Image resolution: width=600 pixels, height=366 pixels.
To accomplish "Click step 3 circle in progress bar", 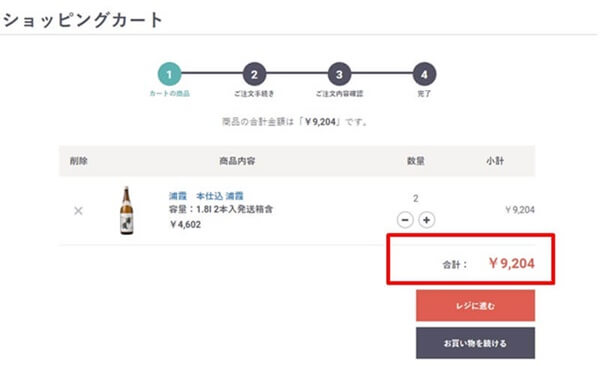I will (x=339, y=74).
